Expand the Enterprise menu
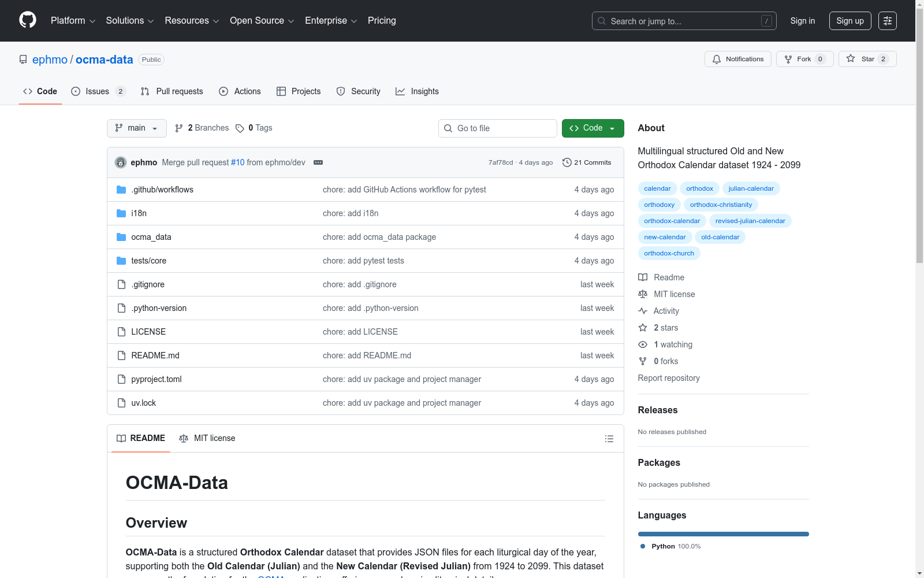The height and width of the screenshot is (578, 924). click(x=331, y=21)
